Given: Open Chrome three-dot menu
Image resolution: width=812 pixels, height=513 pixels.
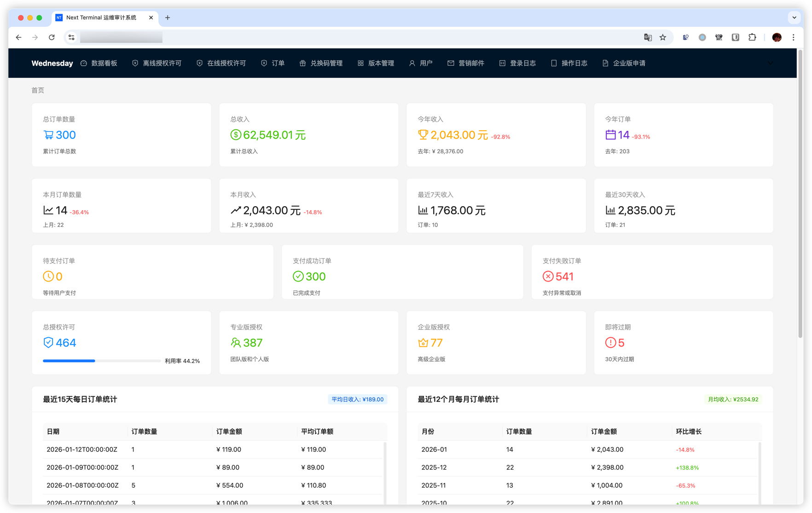Looking at the screenshot, I should click(x=793, y=37).
